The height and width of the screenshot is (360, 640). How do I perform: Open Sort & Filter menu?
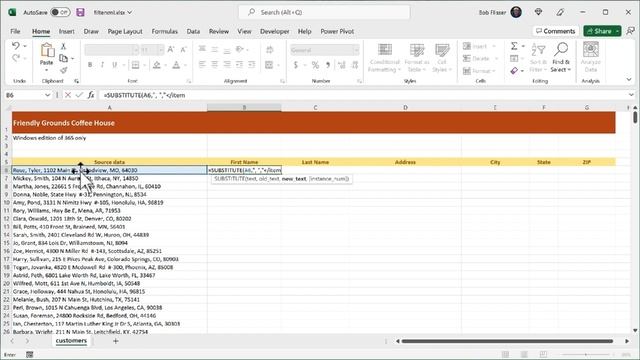coord(538,58)
